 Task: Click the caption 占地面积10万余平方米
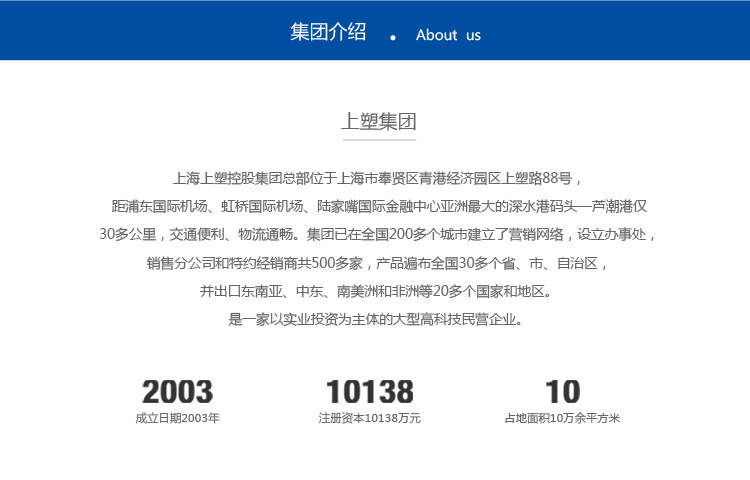[562, 418]
